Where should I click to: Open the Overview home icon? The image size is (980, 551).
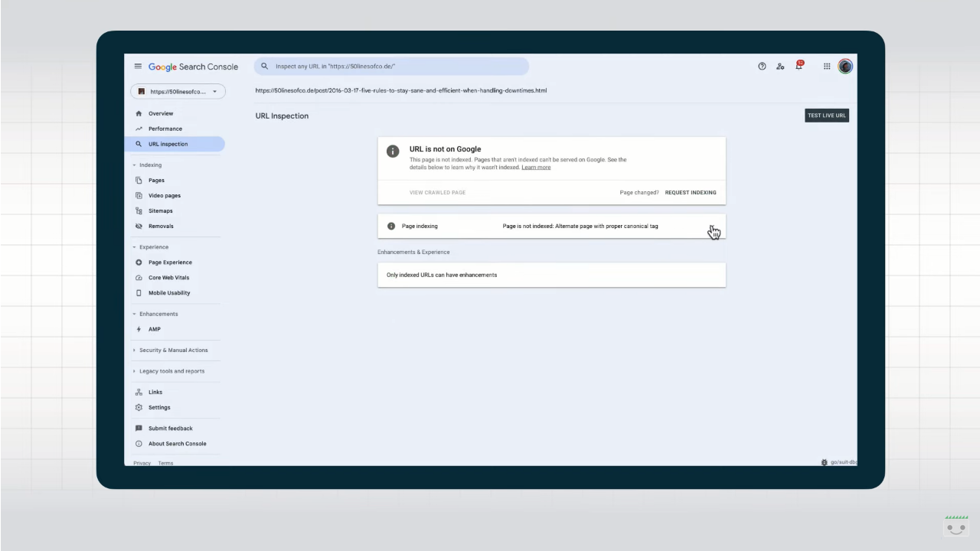[x=140, y=113]
